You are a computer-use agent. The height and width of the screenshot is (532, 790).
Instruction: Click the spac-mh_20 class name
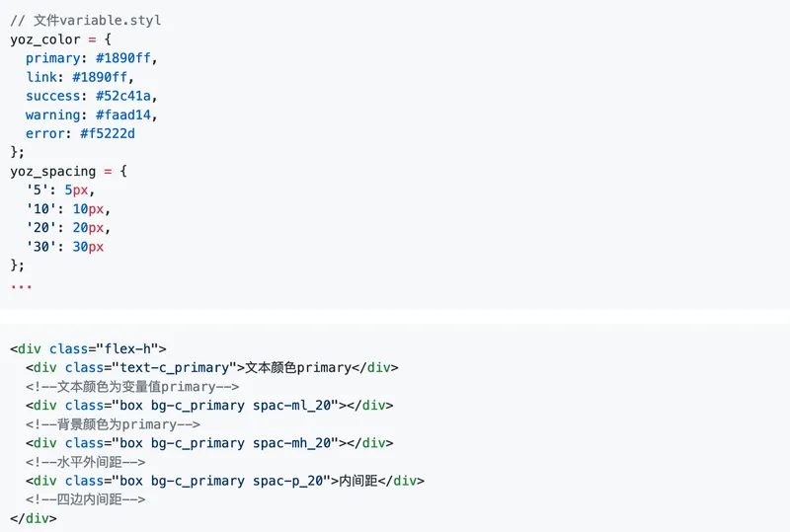(x=291, y=443)
